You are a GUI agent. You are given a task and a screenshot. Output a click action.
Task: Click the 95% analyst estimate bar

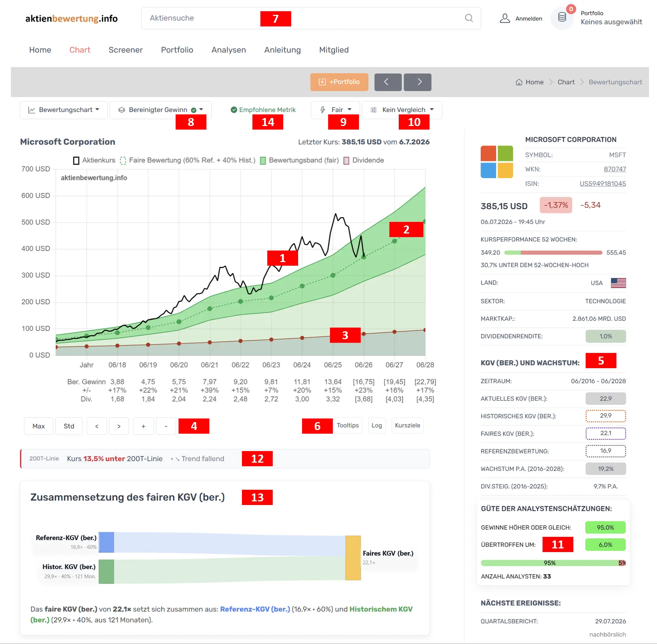click(x=549, y=563)
